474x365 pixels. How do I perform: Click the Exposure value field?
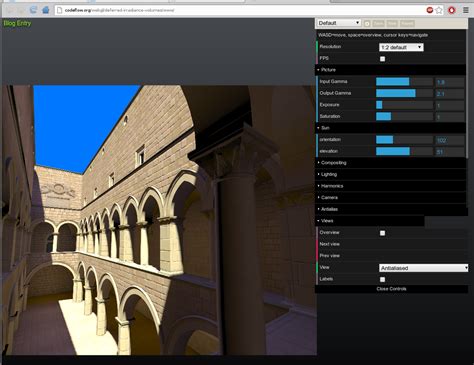click(450, 105)
